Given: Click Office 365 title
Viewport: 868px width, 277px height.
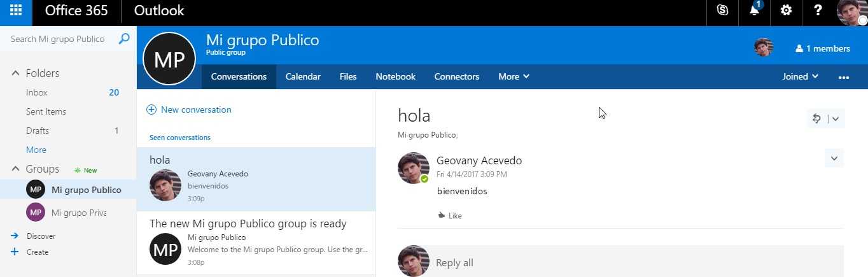Looking at the screenshot, I should (76, 11).
